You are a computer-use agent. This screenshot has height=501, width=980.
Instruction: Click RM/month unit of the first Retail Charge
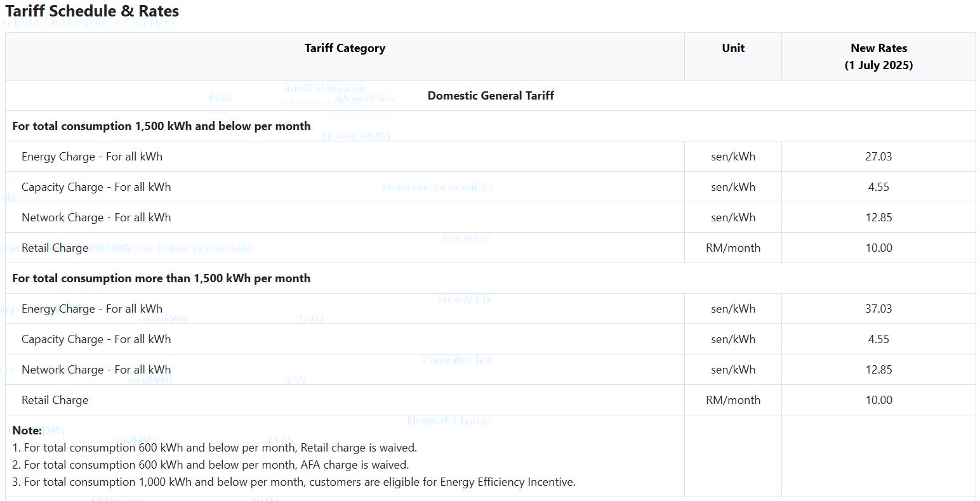point(732,248)
